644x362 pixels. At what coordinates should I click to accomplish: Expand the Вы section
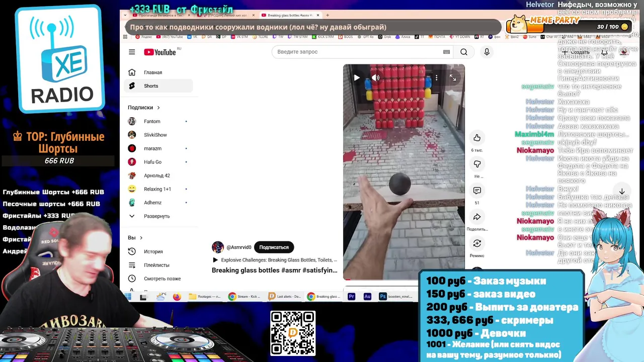[135, 238]
